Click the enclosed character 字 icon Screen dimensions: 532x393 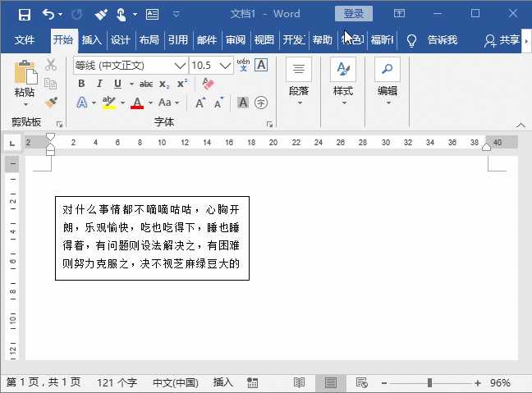261,103
